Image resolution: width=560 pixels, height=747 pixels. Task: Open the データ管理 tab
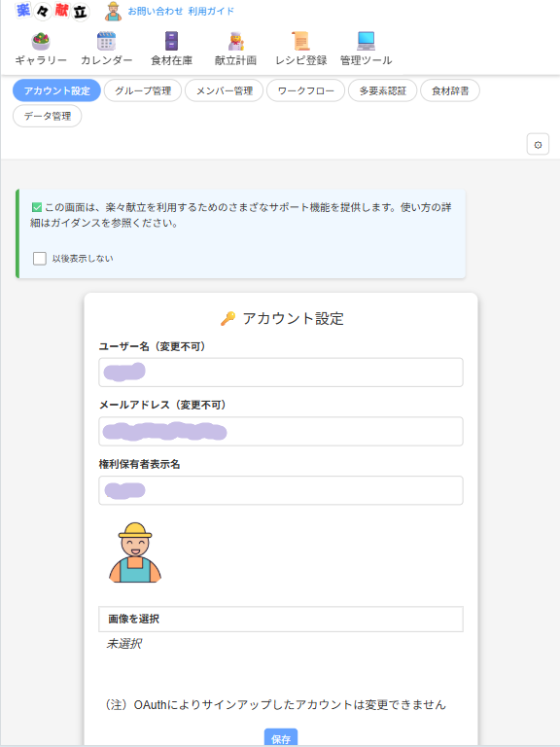click(47, 116)
